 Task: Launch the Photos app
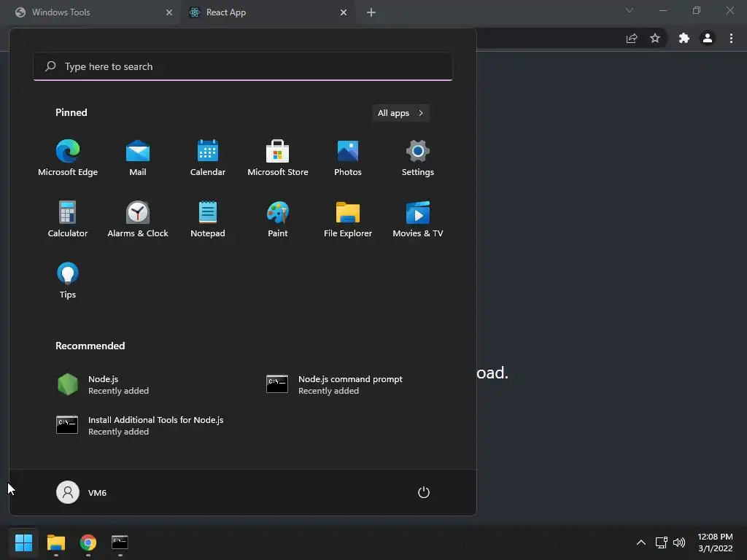point(348,158)
